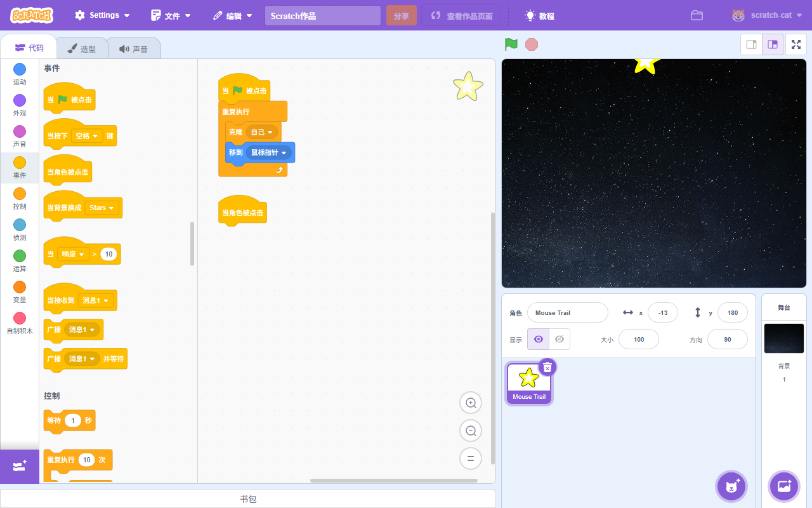Open my projects folder icon
812x508 pixels.
tap(697, 15)
